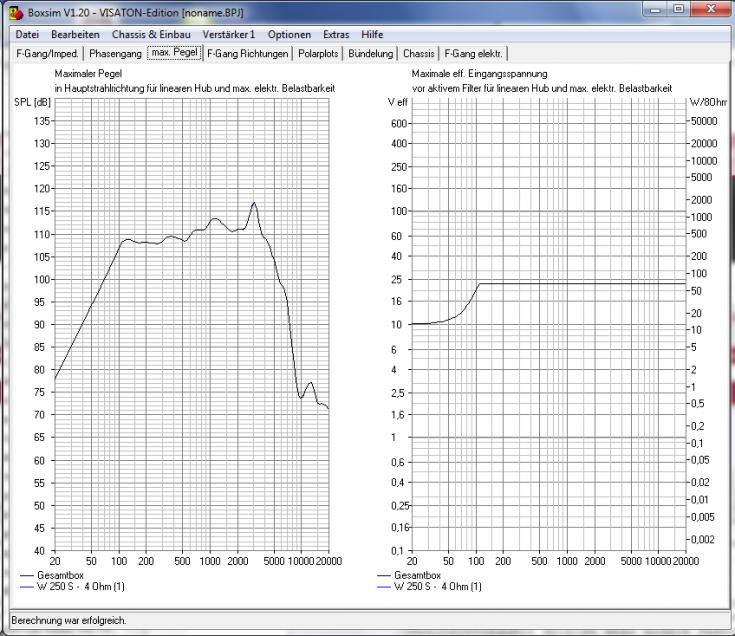Viewport: 735px width, 636px height.
Task: Open the Extras menu
Action: point(336,35)
